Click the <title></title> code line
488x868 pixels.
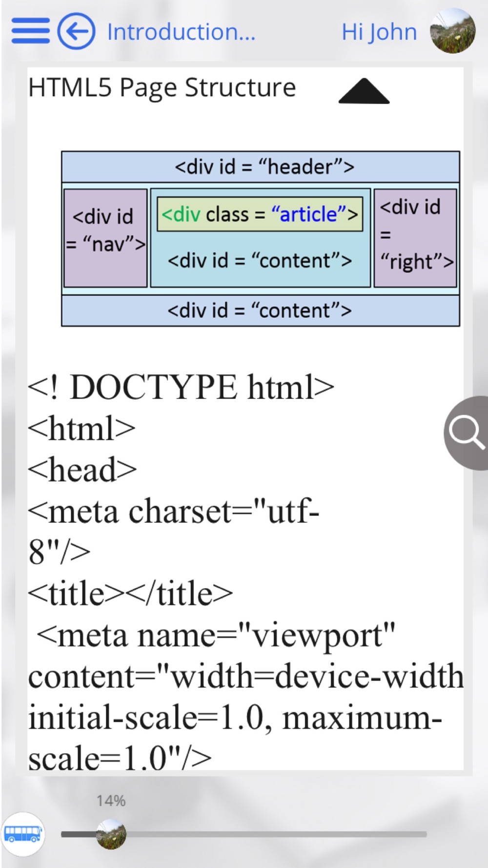pos(130,594)
